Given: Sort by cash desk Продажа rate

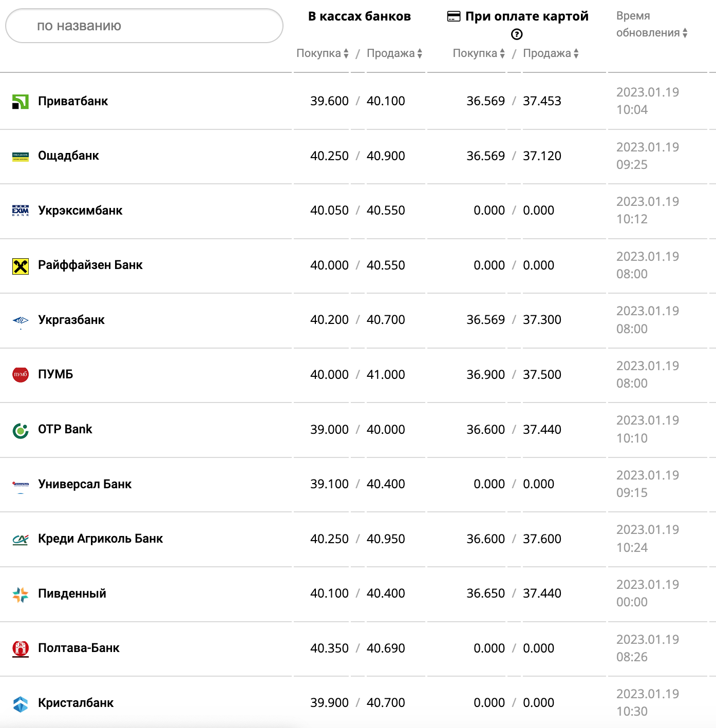Looking at the screenshot, I should coord(394,53).
